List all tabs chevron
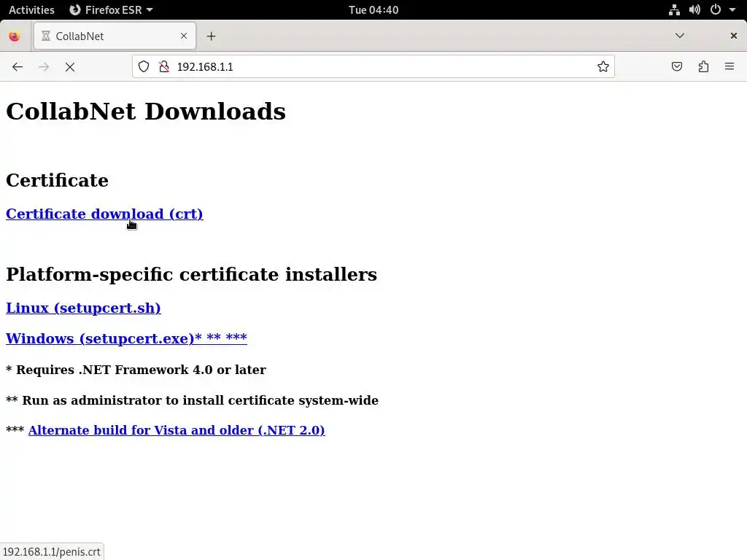 tap(680, 36)
